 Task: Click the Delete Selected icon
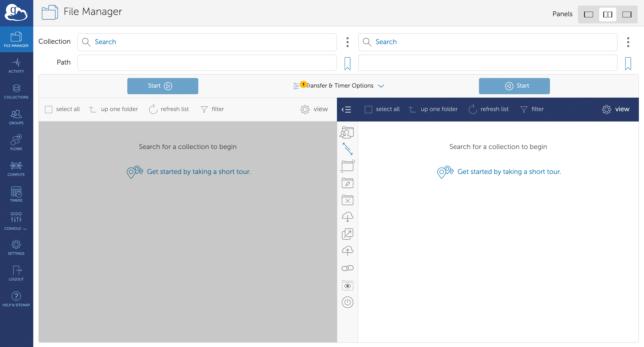[x=348, y=200]
